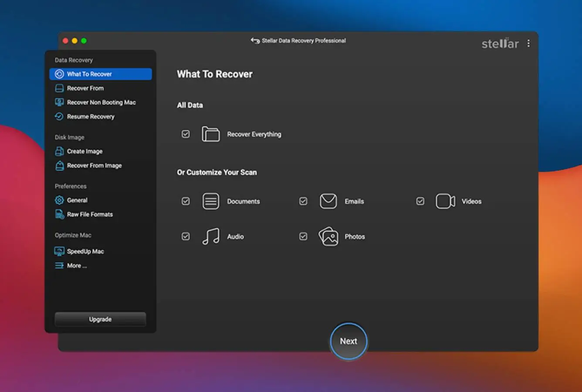The image size is (582, 392).
Task: Click the Photos picture icon
Action: [328, 237]
